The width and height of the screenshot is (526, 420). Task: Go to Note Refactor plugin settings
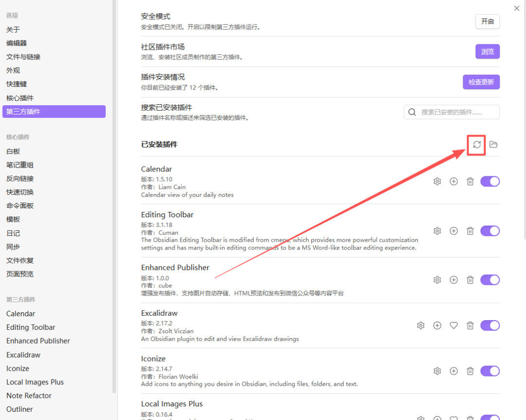coord(29,396)
